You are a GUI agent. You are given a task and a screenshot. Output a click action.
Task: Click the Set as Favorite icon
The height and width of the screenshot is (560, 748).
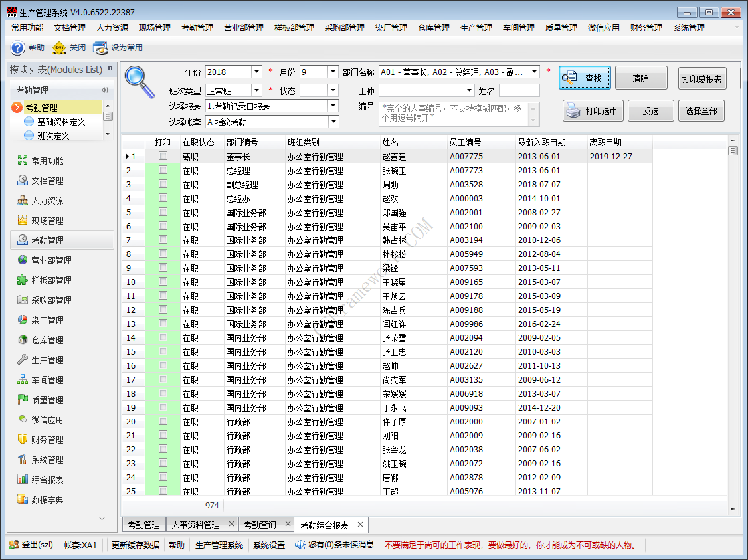(100, 48)
